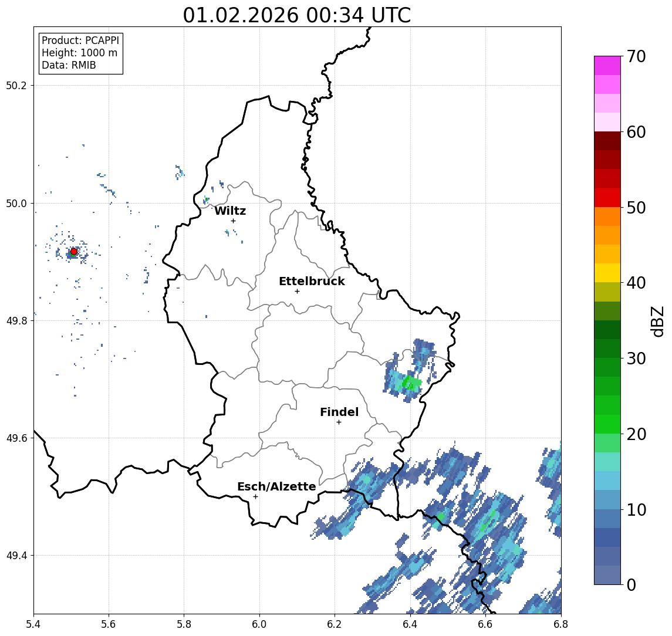The height and width of the screenshot is (636, 672).
Task: Click the Esch/Alzette station cross marker
Action: point(255,497)
